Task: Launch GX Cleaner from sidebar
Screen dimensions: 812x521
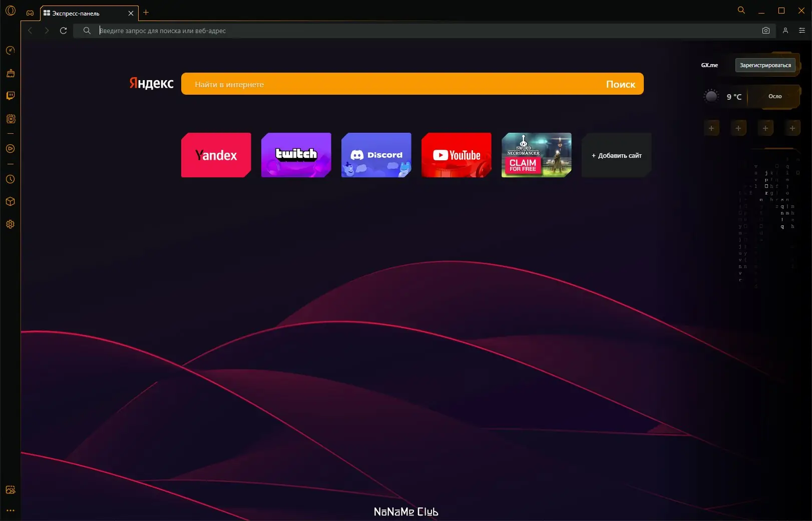Action: (11, 73)
